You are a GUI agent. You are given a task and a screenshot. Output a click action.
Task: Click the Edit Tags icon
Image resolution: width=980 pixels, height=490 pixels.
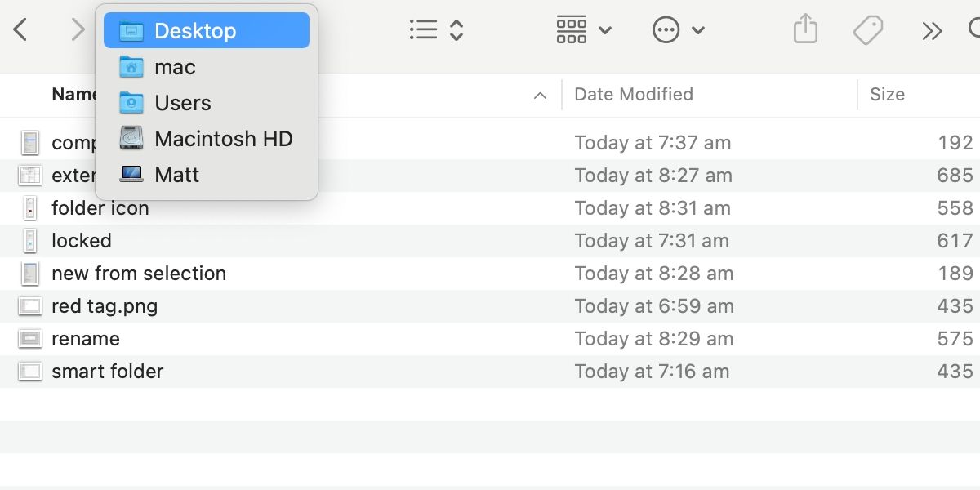(x=868, y=31)
